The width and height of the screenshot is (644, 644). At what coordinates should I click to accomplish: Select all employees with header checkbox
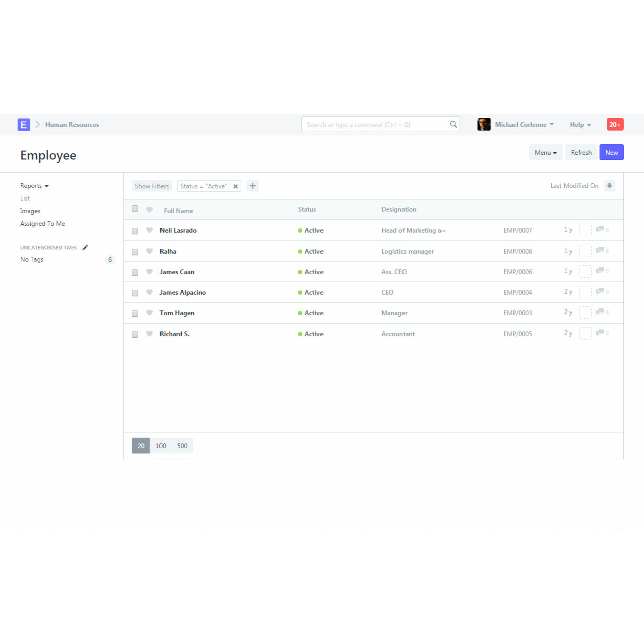(x=135, y=209)
